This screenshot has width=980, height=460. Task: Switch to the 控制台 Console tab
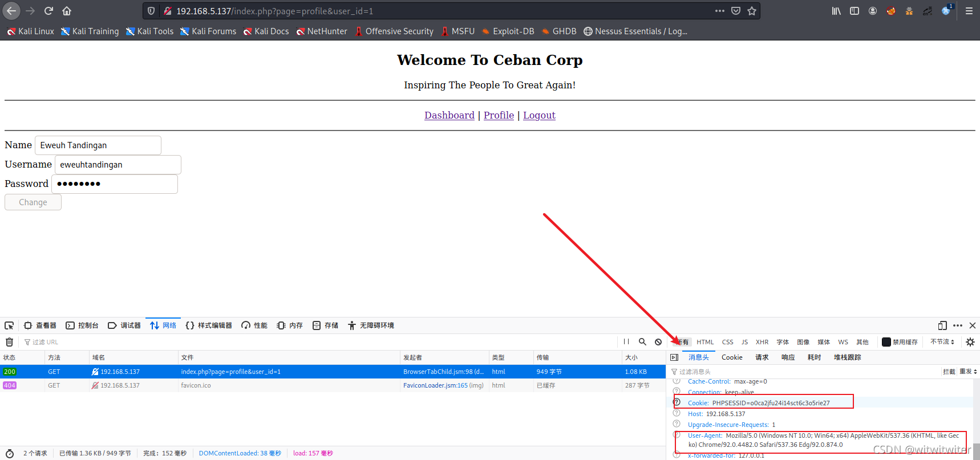tap(82, 325)
